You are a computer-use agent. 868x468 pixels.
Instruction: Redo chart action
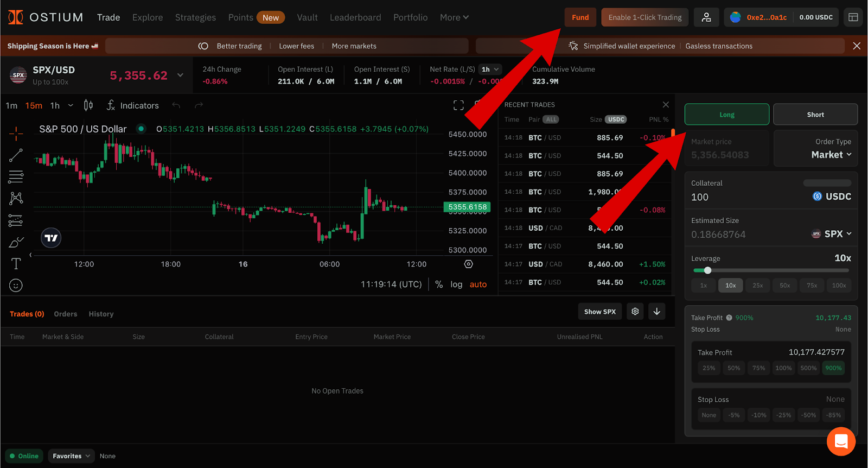click(199, 105)
